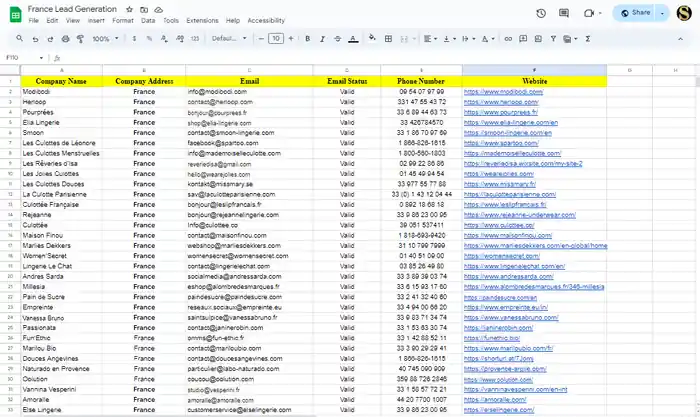The width and height of the screenshot is (700, 417).
Task: Open the Data menu
Action: pos(148,21)
